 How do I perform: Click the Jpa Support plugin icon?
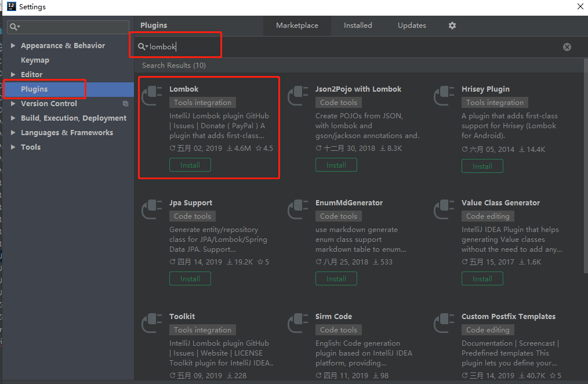(152, 209)
